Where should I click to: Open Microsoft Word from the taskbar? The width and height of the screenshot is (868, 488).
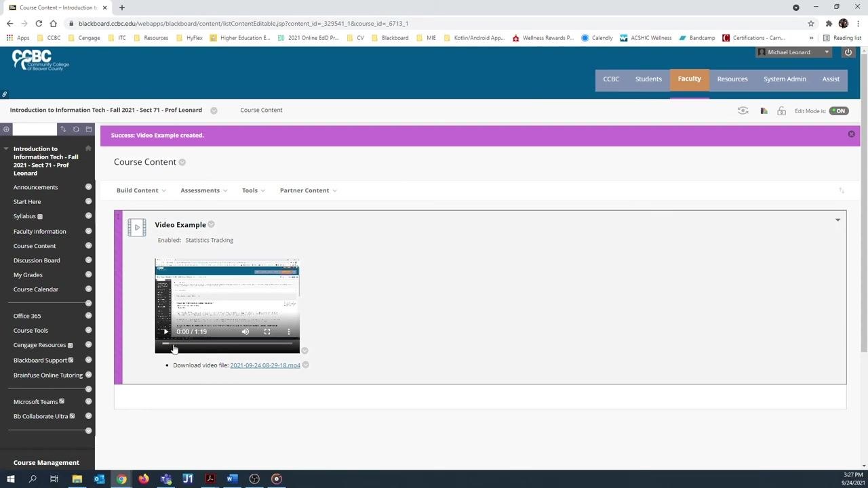click(x=232, y=479)
